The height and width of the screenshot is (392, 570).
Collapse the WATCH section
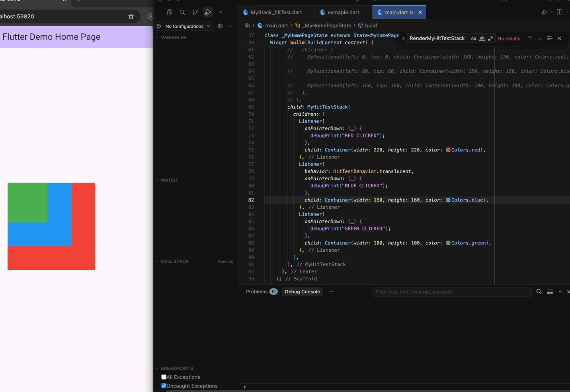tap(169, 180)
